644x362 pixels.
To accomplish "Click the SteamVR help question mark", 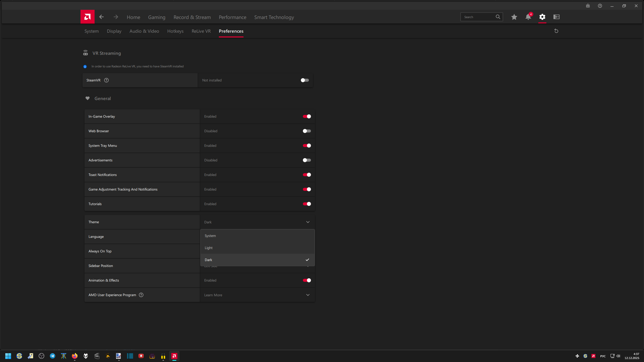I will click(106, 80).
